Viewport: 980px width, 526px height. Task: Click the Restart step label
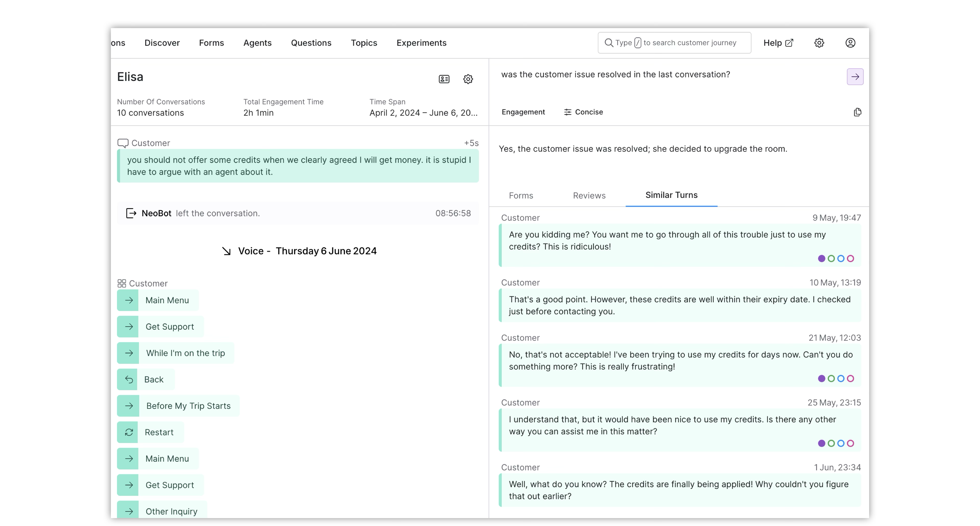tap(159, 433)
